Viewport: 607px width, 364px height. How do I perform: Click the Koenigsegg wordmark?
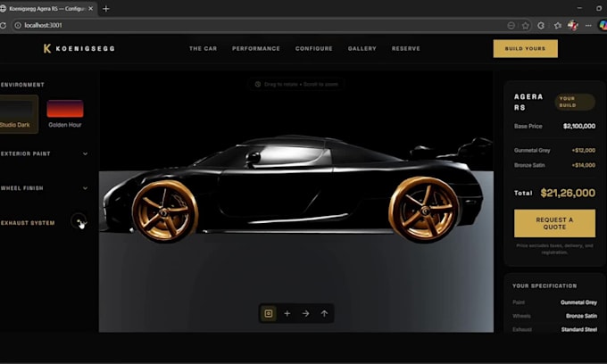pyautogui.click(x=85, y=48)
